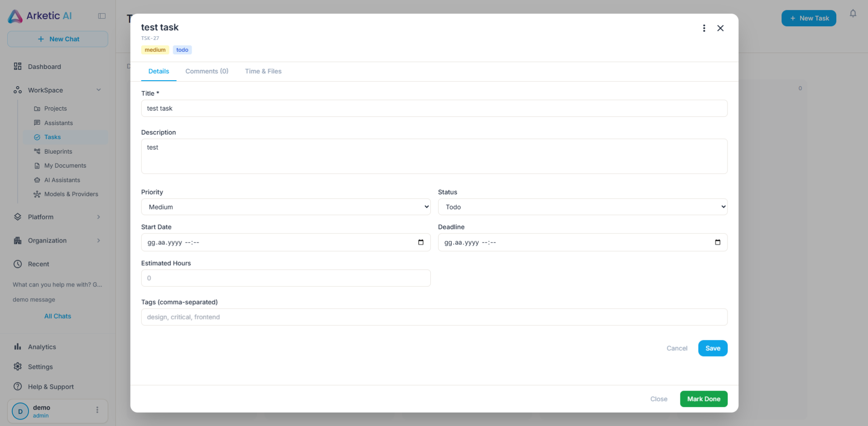Open the Status dropdown set to Todo
The height and width of the screenshot is (426, 868).
(583, 207)
